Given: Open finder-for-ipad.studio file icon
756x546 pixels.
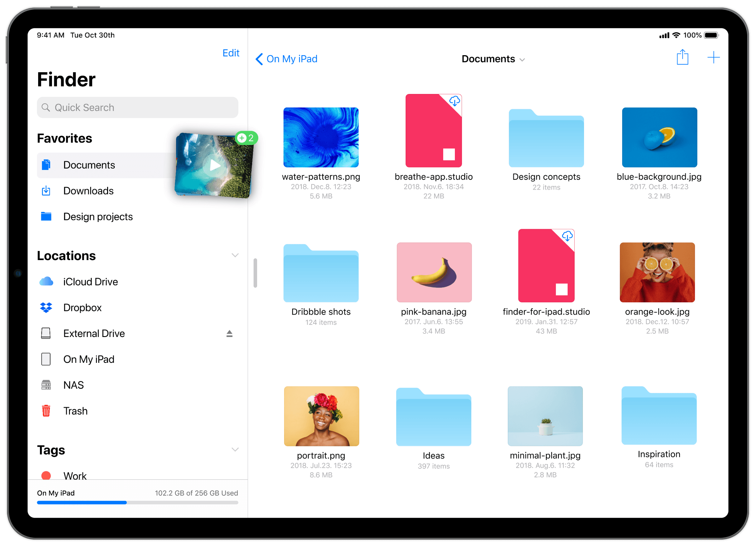Looking at the screenshot, I should point(546,266).
